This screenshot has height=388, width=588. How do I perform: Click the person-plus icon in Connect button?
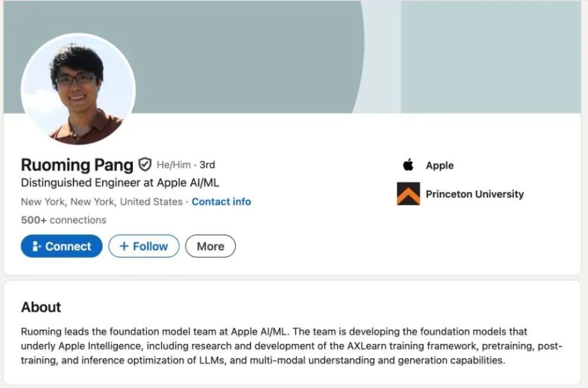coord(36,247)
